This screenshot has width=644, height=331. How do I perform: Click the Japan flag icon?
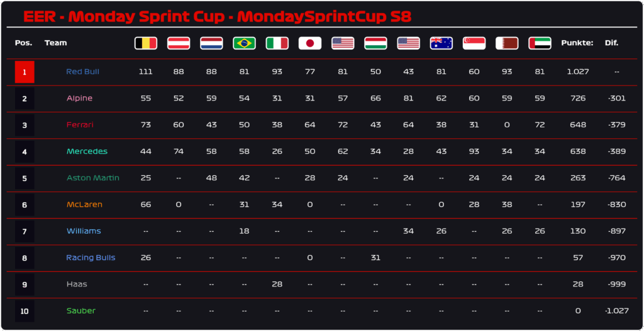[310, 43]
